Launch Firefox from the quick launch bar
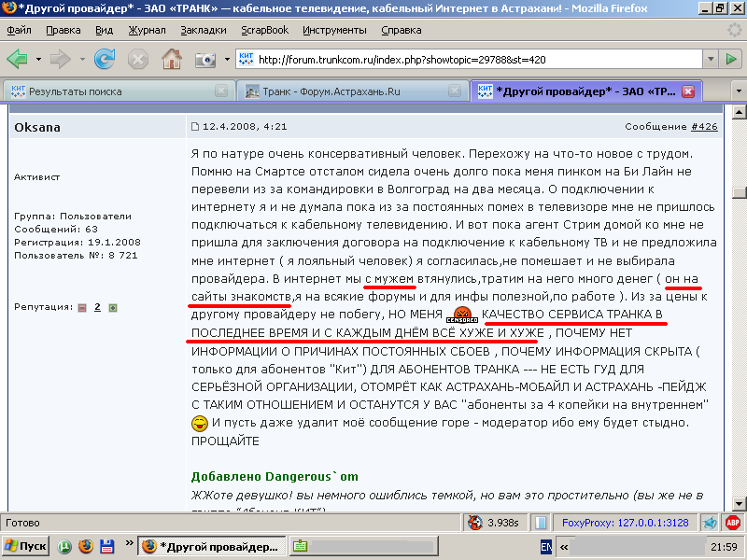The width and height of the screenshot is (747, 560). point(86,546)
